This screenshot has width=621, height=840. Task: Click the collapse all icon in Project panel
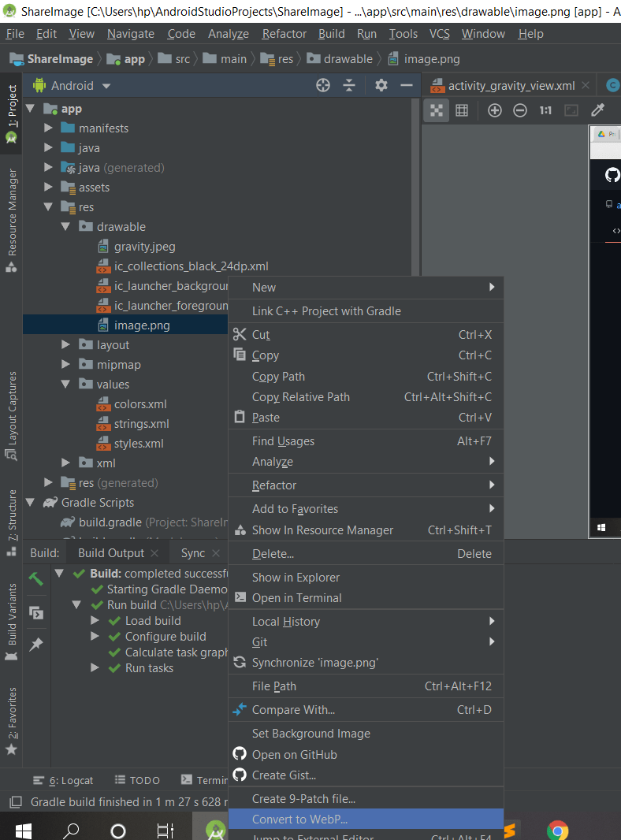(349, 85)
